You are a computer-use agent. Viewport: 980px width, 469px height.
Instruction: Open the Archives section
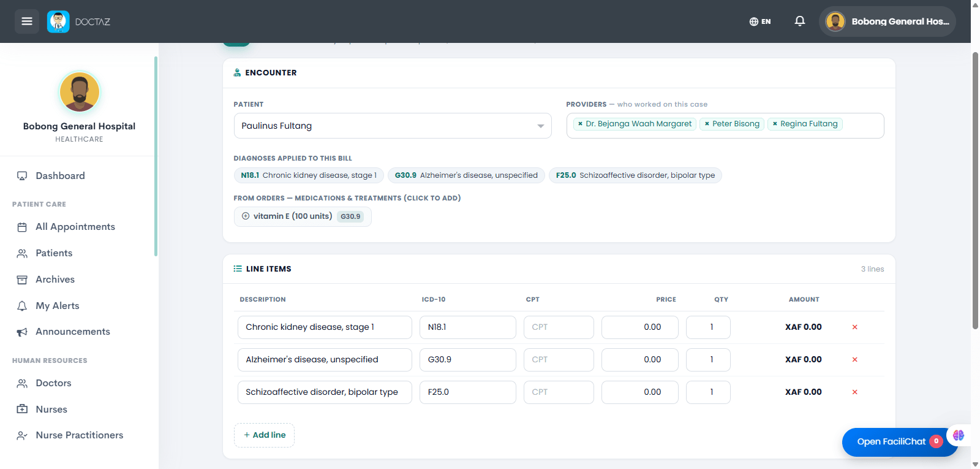coord(55,280)
